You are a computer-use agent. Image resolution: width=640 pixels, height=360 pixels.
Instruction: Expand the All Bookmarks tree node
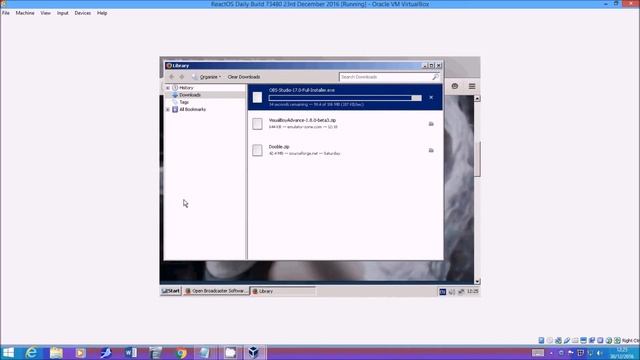(168, 109)
